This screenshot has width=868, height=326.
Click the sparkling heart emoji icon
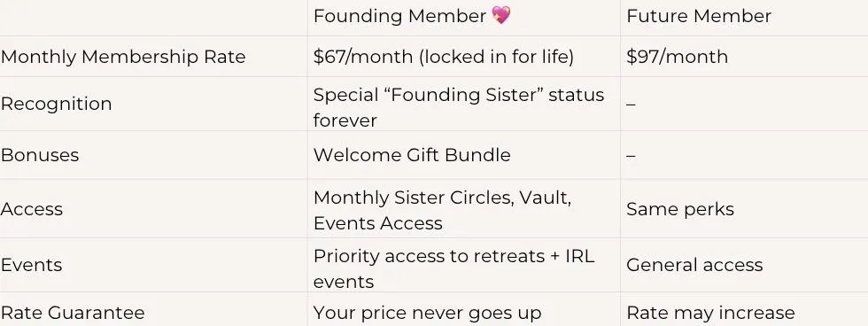501,15
